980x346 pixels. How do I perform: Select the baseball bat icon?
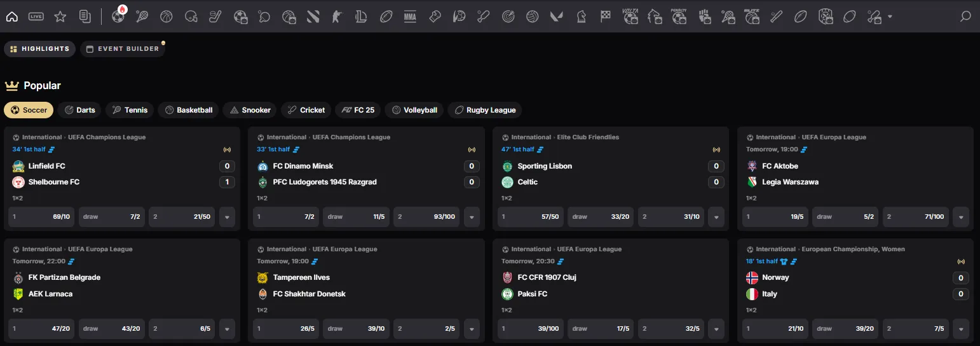coord(776,17)
